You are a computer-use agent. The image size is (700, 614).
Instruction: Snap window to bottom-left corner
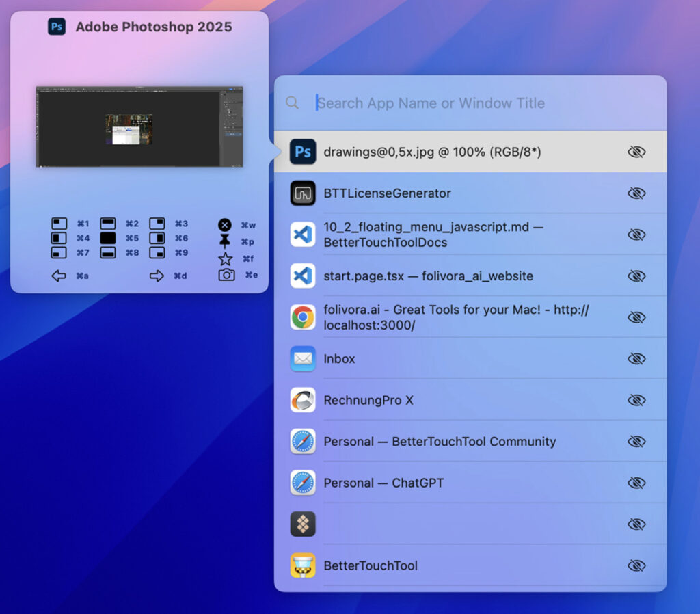(x=59, y=252)
